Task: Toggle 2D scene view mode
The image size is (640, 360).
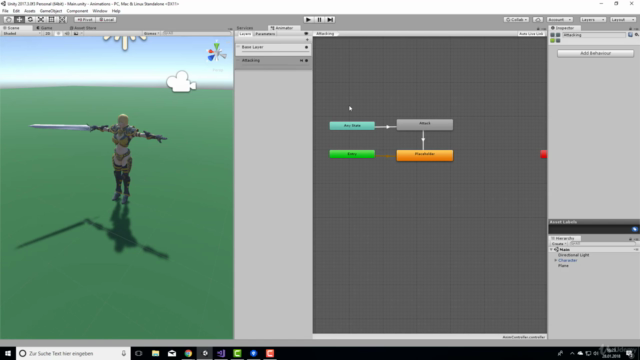Action: tap(48, 33)
